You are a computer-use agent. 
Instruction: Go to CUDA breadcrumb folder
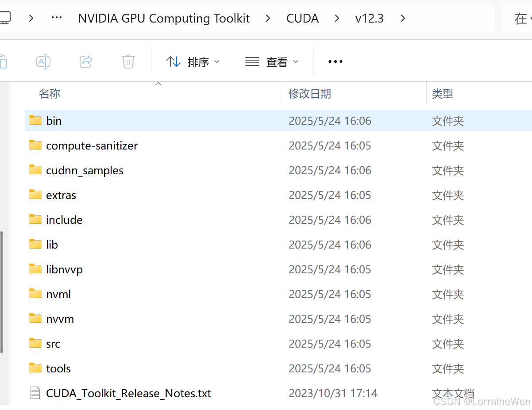(x=303, y=18)
